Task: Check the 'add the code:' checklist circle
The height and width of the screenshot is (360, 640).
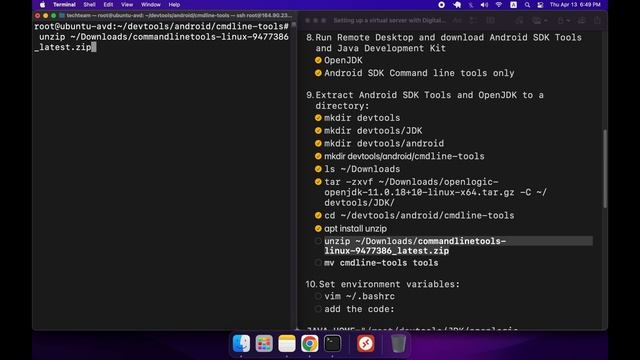Action: (318, 309)
